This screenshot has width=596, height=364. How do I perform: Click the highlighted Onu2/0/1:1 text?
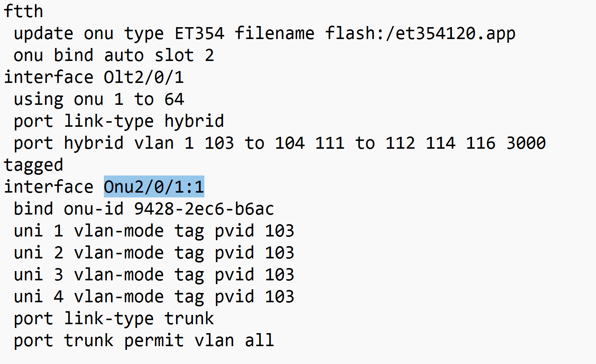click(x=154, y=187)
